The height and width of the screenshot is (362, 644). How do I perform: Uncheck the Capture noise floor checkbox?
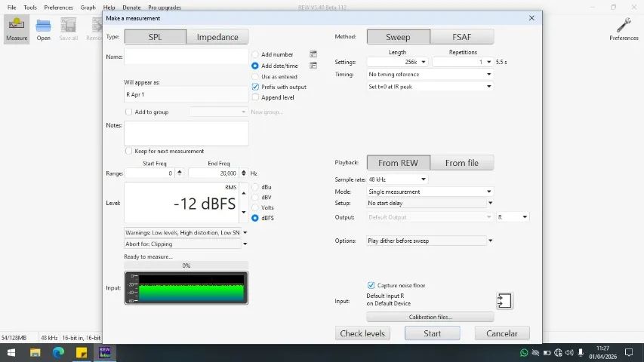(x=371, y=285)
